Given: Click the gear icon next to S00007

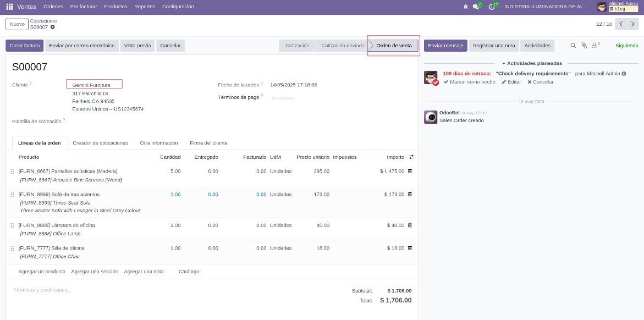Looking at the screenshot, I should point(53,27).
